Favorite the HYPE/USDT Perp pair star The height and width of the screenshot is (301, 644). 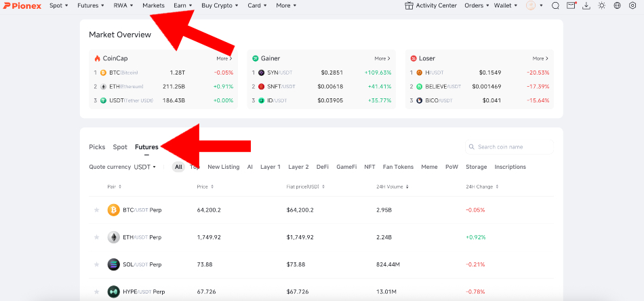(x=96, y=292)
